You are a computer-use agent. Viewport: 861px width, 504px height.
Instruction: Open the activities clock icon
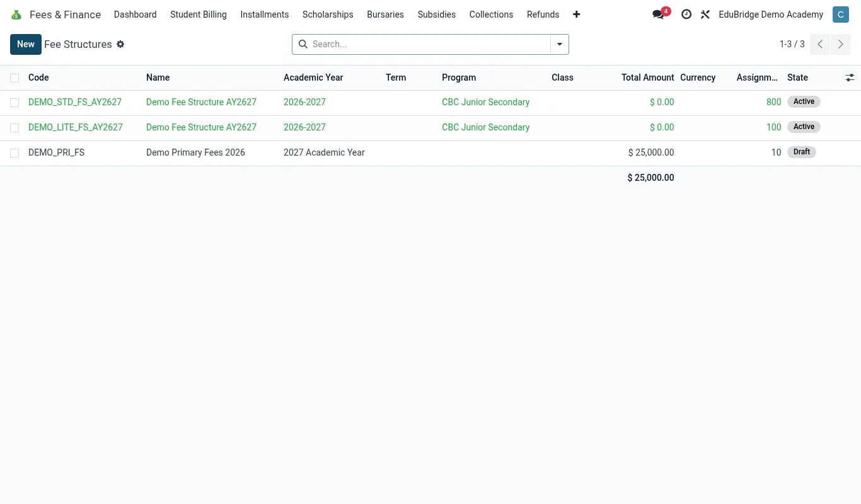click(x=686, y=14)
